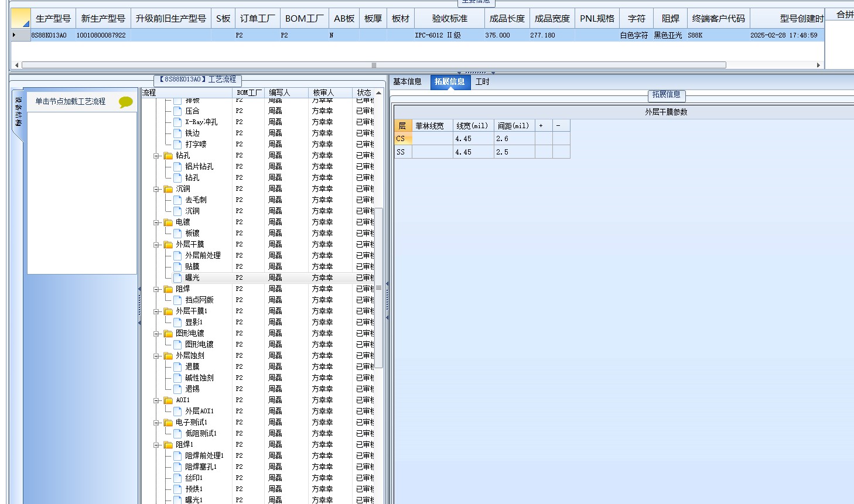The height and width of the screenshot is (504, 854).
Task: Click the left arrow of top grid scrollbar
Action: 16,65
